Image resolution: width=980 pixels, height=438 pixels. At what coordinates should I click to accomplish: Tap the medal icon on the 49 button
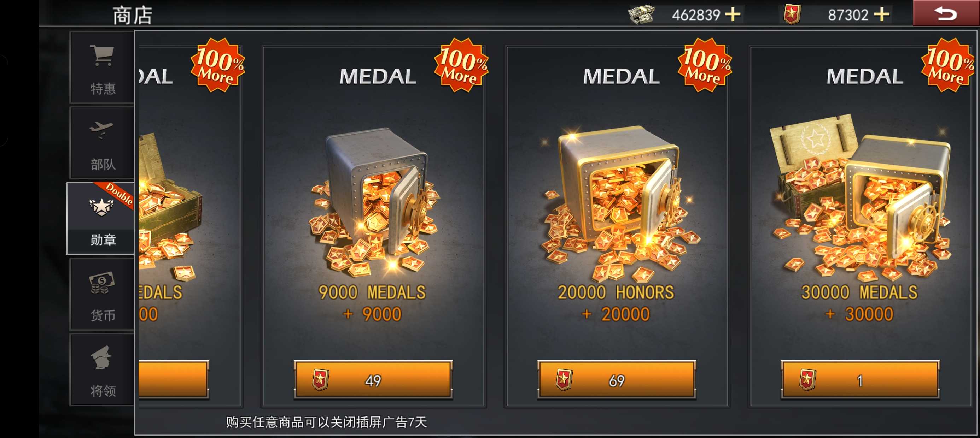(x=320, y=379)
